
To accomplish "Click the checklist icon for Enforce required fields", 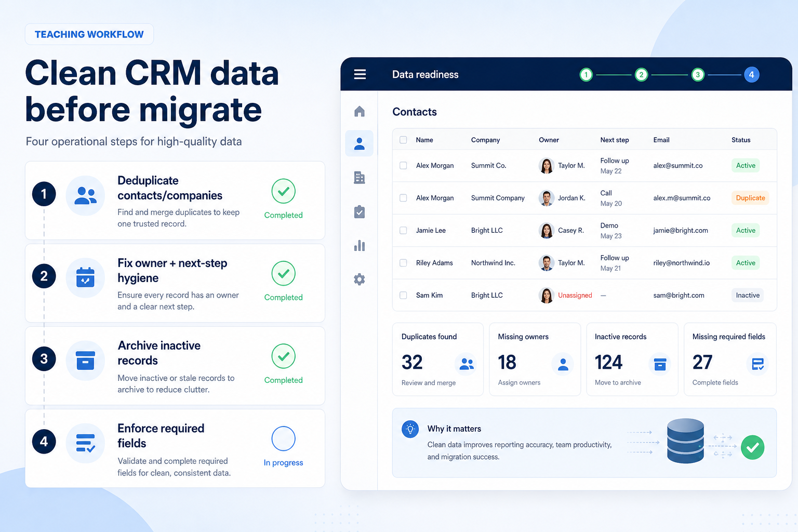I will click(85, 443).
